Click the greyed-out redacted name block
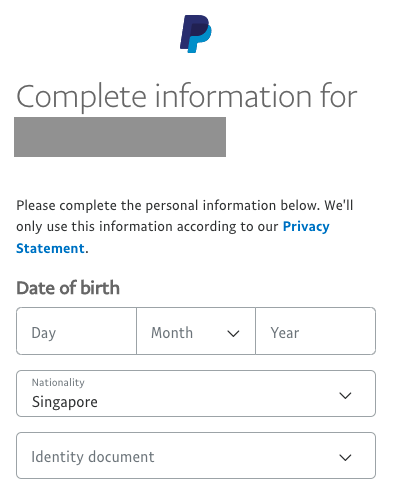The height and width of the screenshot is (496, 393). pyautogui.click(x=120, y=137)
